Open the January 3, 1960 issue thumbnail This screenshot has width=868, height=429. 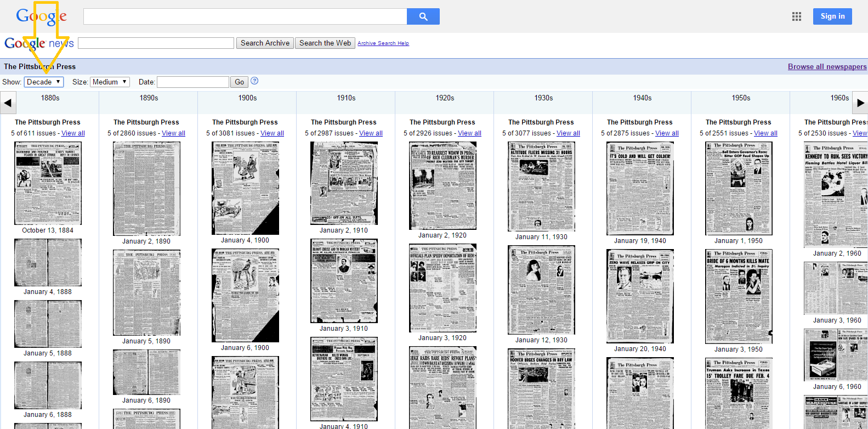pyautogui.click(x=836, y=288)
